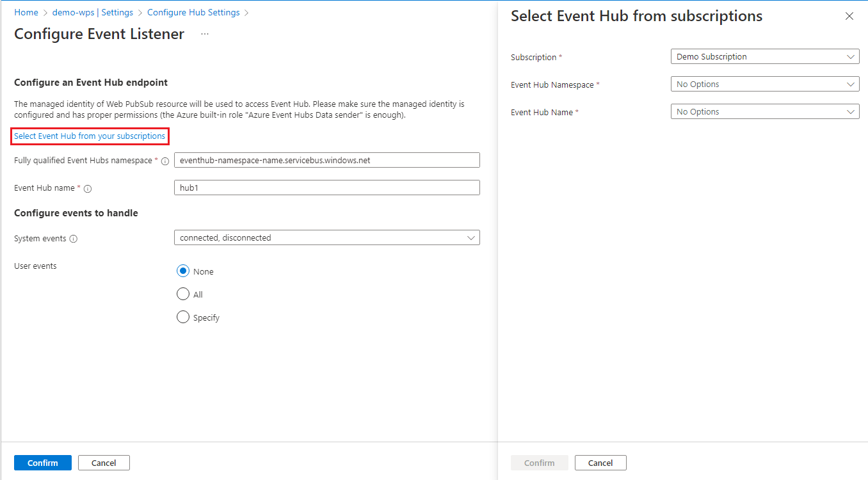Click info icon next to Event Hub name

point(88,189)
